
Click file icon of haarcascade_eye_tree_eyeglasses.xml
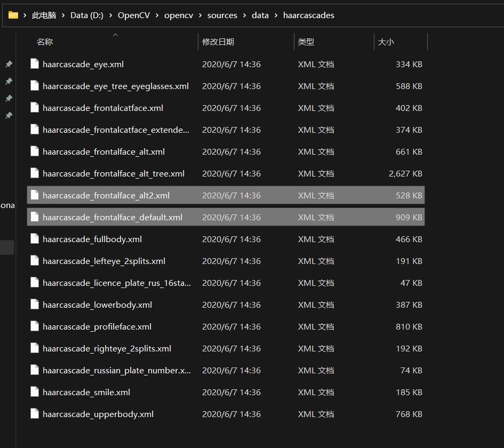tap(34, 85)
